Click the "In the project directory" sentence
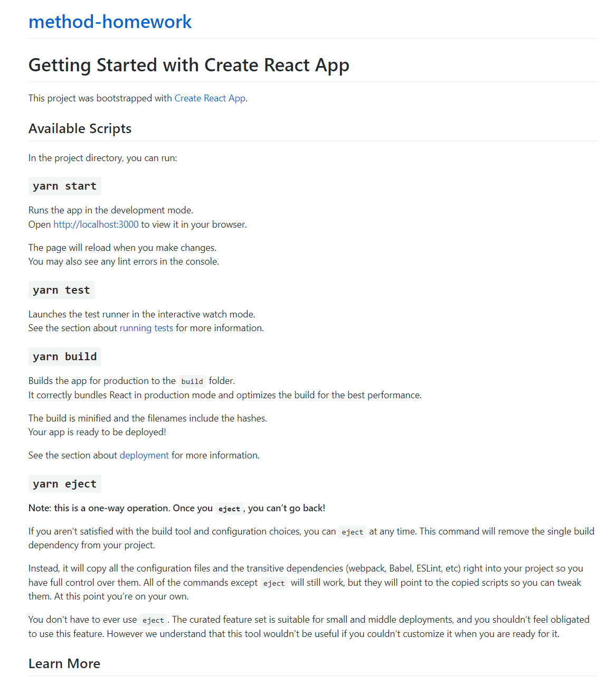The height and width of the screenshot is (684, 616). pos(103,158)
